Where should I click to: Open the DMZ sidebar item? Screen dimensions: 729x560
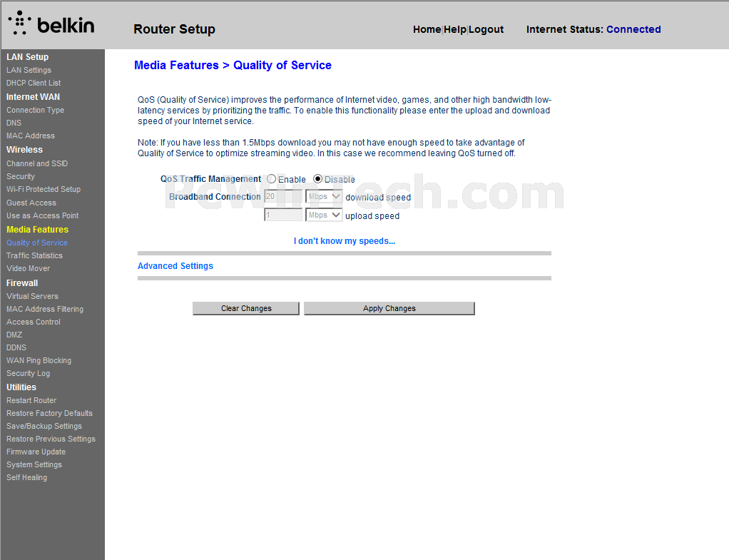[x=14, y=335]
